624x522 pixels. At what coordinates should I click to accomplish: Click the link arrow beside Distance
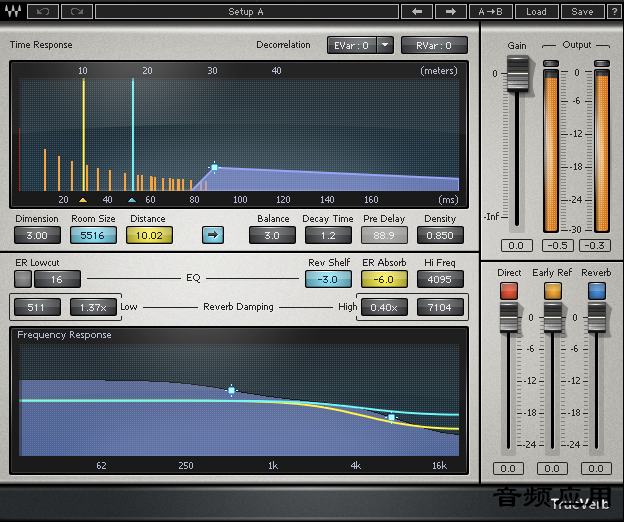click(213, 235)
